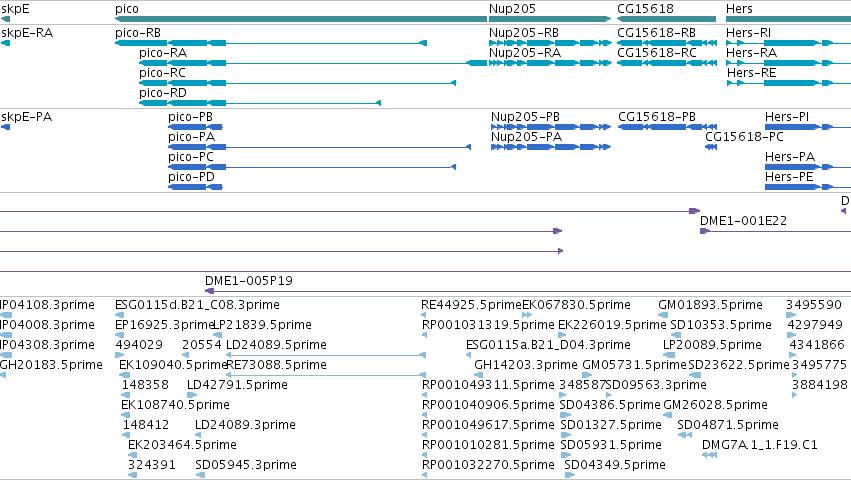Viewport: 851px width, 480px height.
Task: Select EST IP04308.3prime
Action: pos(47,345)
